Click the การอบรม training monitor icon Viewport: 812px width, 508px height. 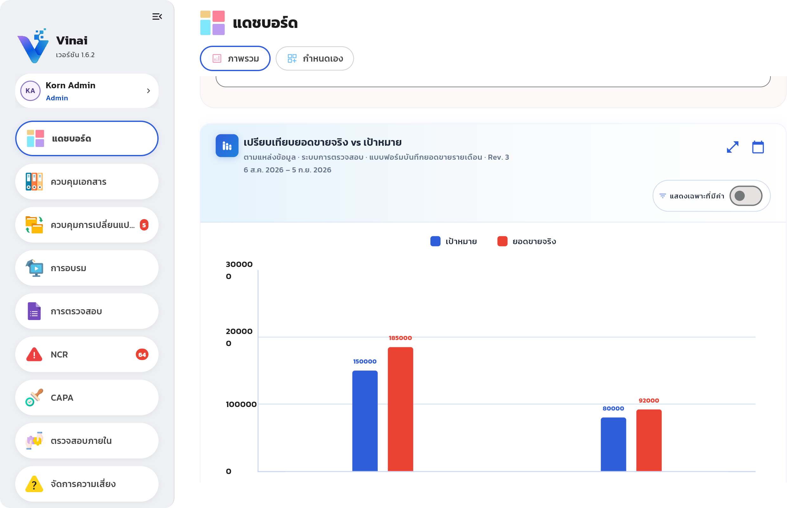(34, 268)
